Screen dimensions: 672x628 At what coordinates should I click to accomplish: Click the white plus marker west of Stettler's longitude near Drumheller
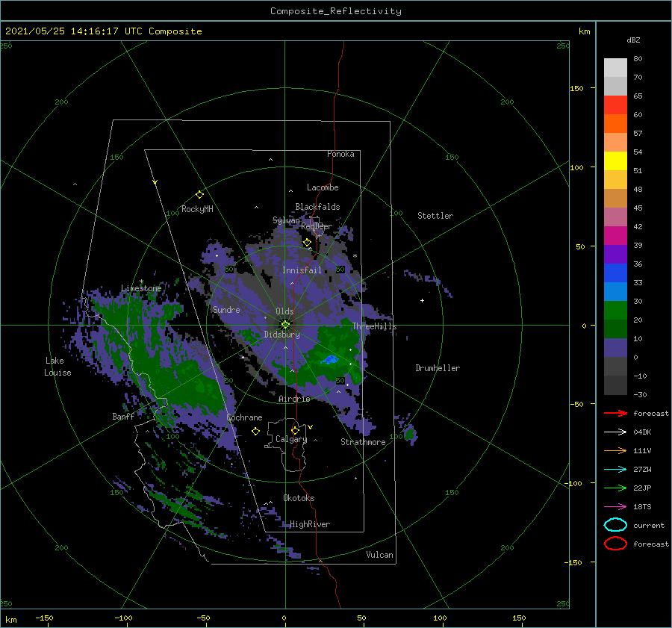(x=422, y=300)
